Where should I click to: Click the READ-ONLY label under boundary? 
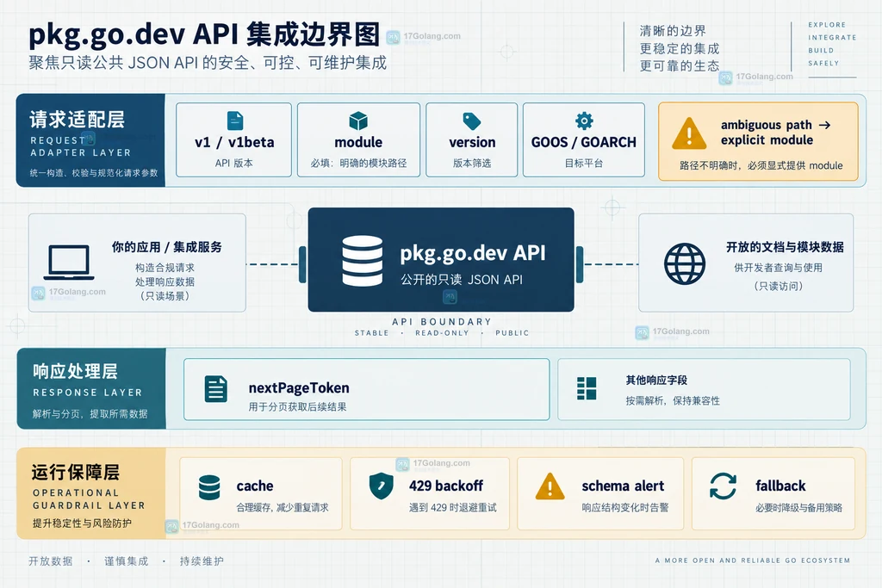point(442,333)
